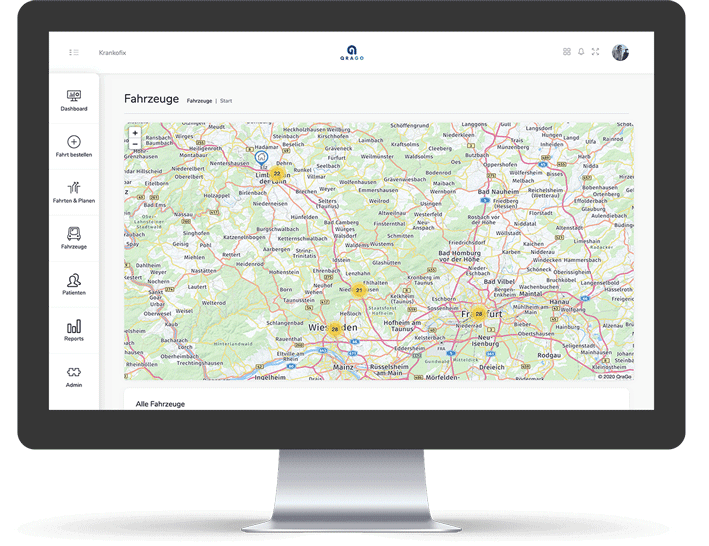Zoom out the map with minus button
709x546 pixels.
(135, 144)
